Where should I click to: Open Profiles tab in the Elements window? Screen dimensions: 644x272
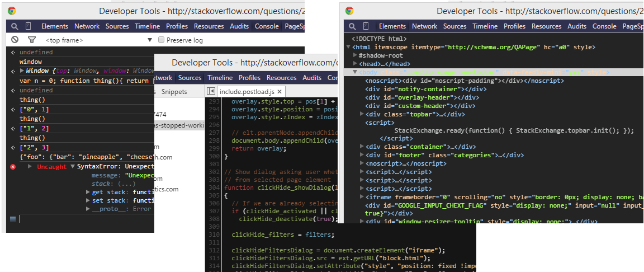(x=515, y=26)
